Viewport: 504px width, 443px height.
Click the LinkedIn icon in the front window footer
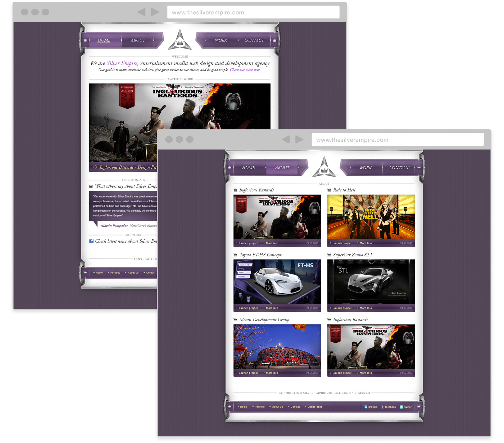click(366, 407)
